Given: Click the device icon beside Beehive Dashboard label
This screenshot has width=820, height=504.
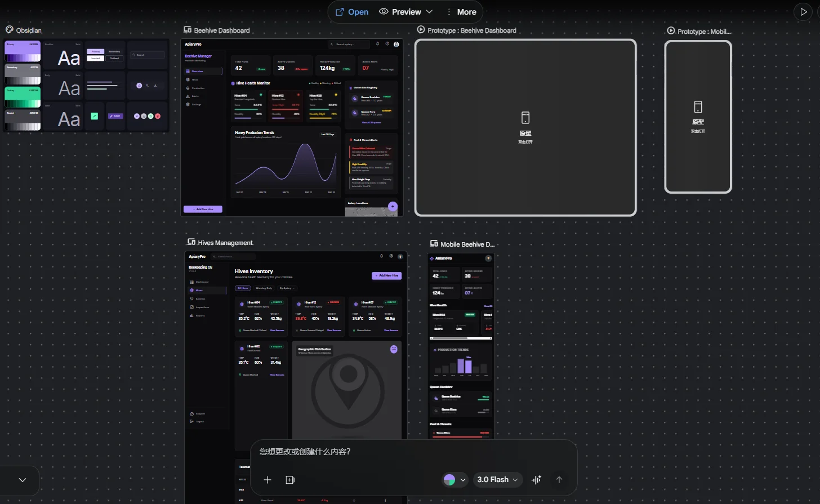Looking at the screenshot, I should 188,30.
